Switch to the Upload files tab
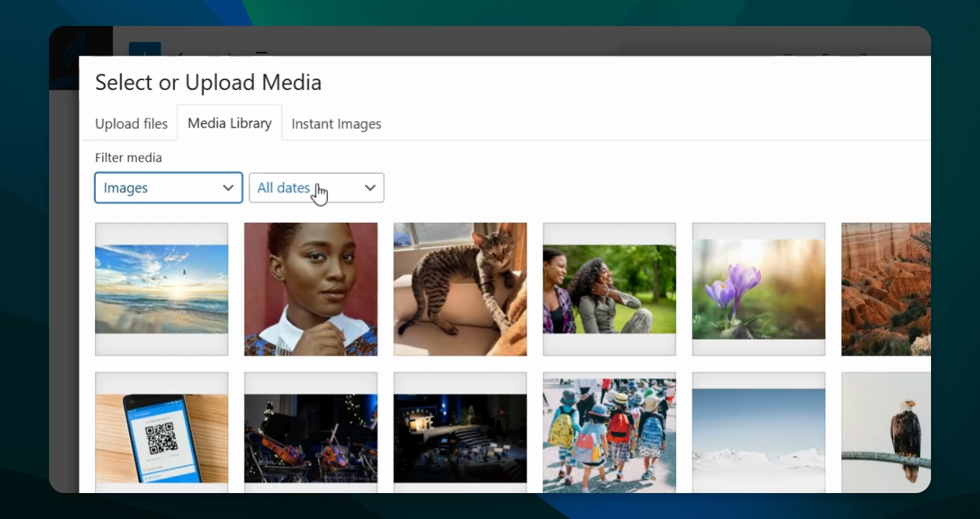980x519 pixels. click(x=131, y=124)
